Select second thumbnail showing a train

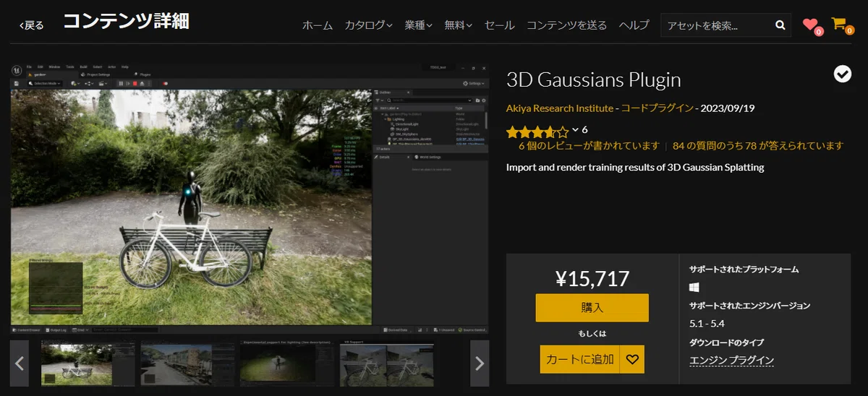pos(188,363)
